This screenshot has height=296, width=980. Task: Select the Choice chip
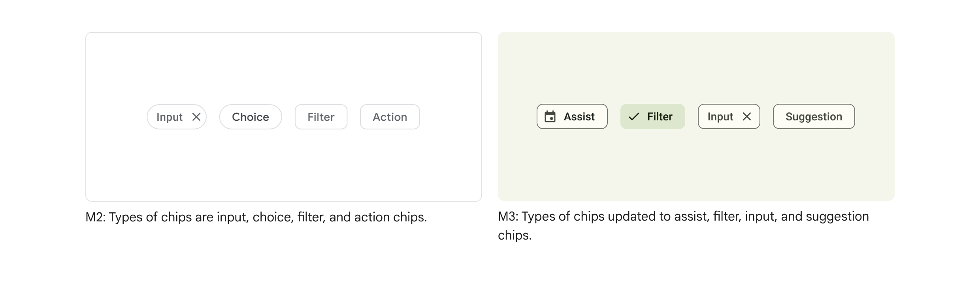pyautogui.click(x=251, y=117)
